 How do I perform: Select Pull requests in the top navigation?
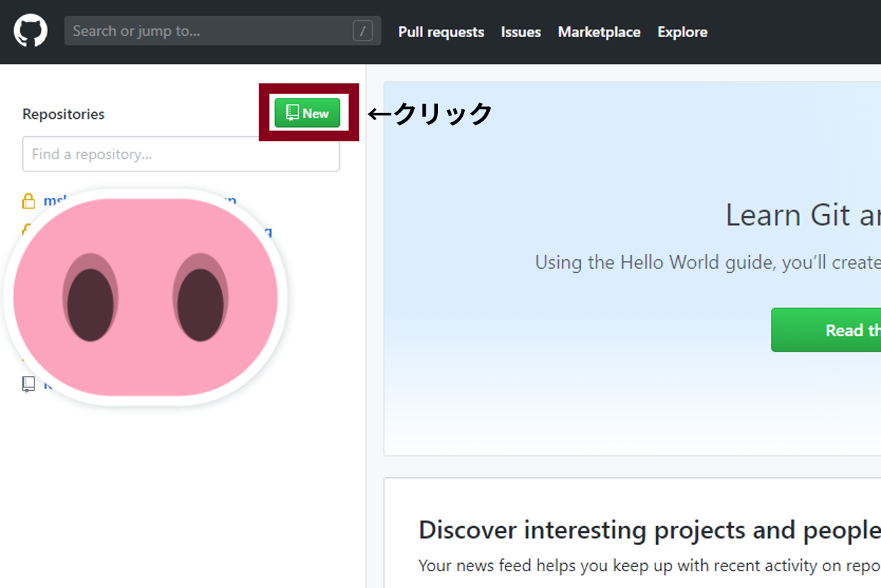coord(441,32)
